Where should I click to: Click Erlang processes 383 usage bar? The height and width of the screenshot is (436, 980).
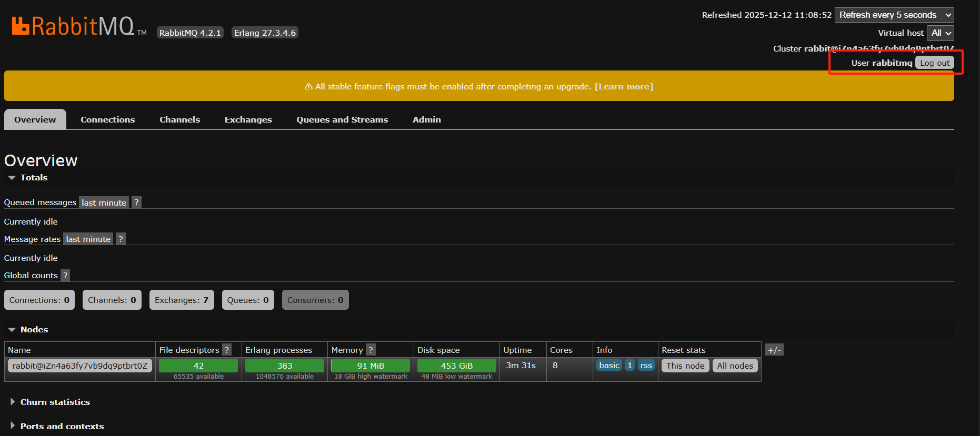tap(285, 366)
